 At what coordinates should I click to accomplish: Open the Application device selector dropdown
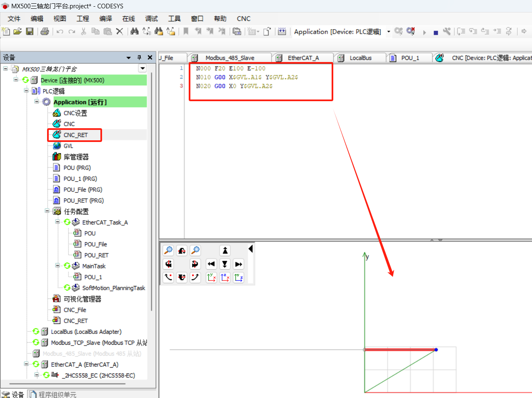click(388, 32)
